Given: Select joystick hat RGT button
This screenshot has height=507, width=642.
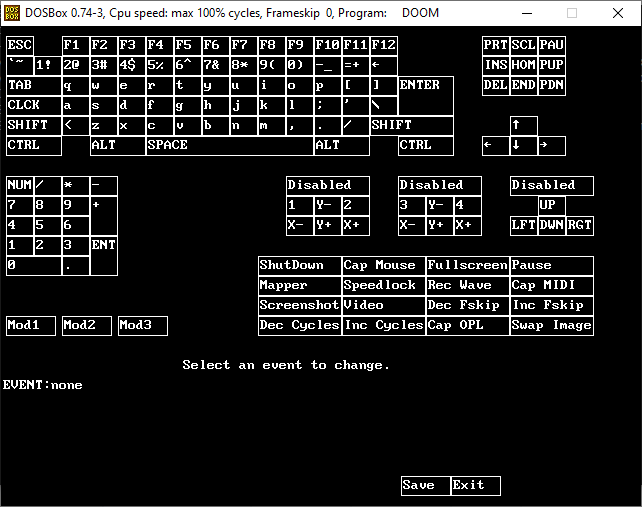Looking at the screenshot, I should tap(580, 226).
